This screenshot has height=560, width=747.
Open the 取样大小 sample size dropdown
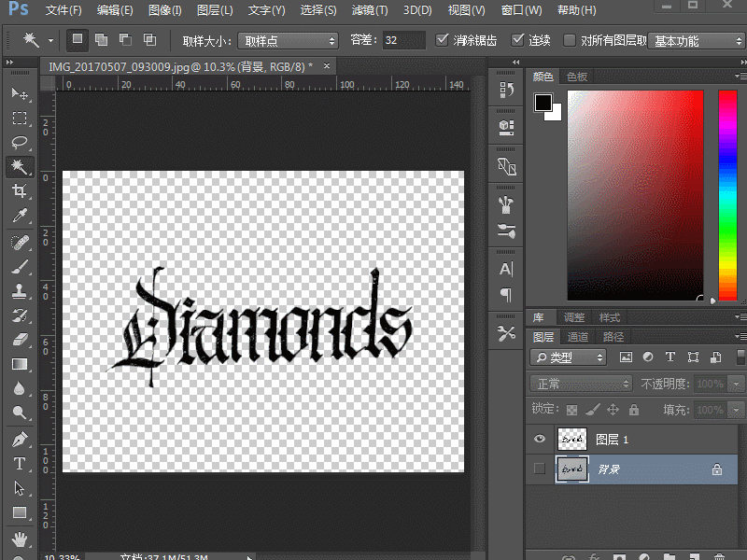[288, 41]
